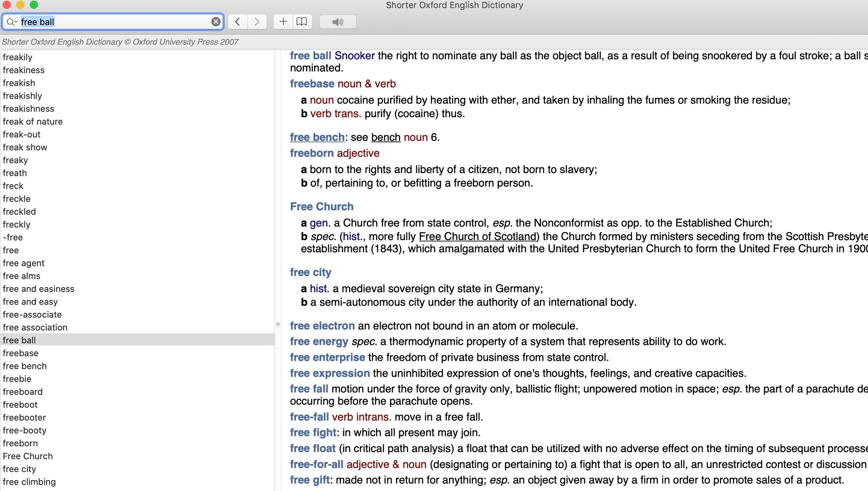Select 'freakish' in the word list

[x=137, y=83]
